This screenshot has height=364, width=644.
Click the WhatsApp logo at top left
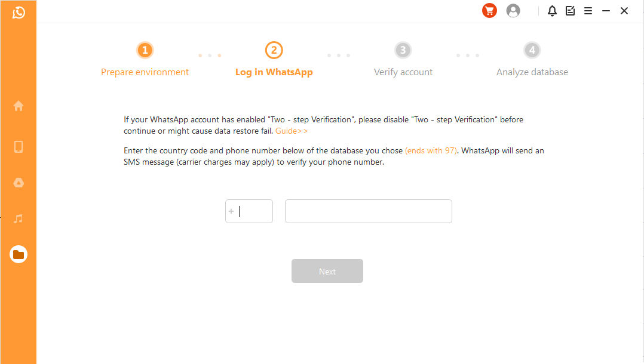click(x=19, y=13)
